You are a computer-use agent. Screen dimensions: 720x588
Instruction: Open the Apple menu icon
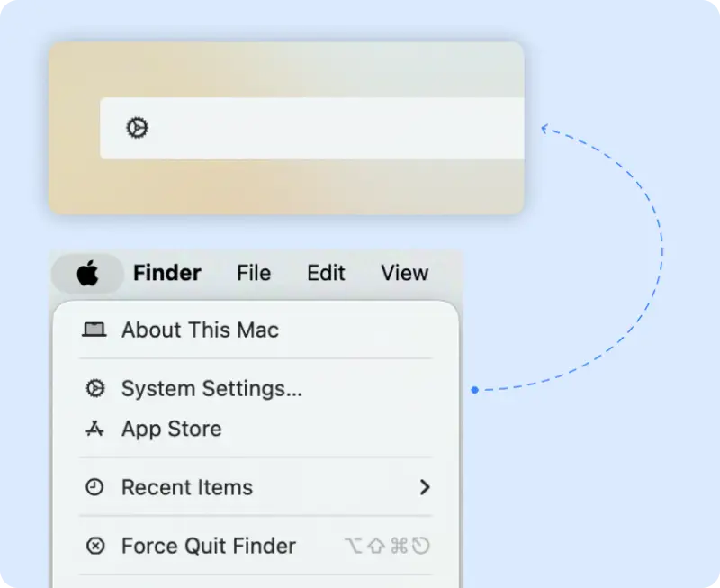pos(87,274)
